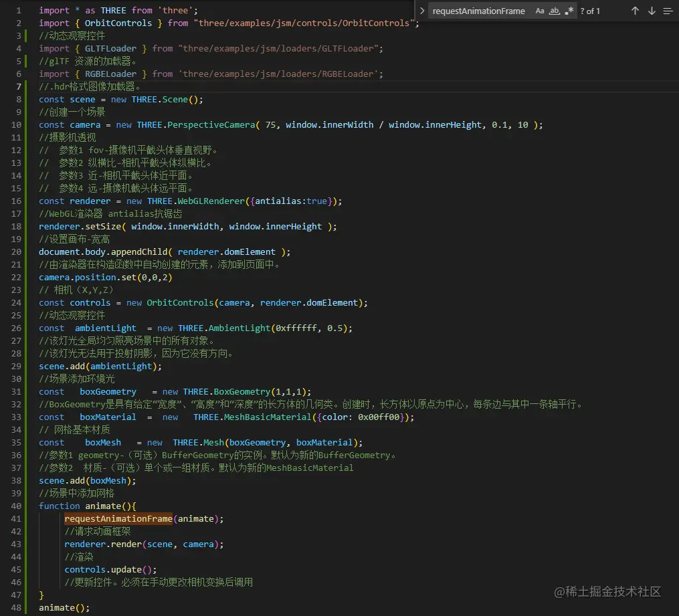This screenshot has height=616, width=679.
Task: Click '0xffffff' value on line 26
Action: (296, 328)
